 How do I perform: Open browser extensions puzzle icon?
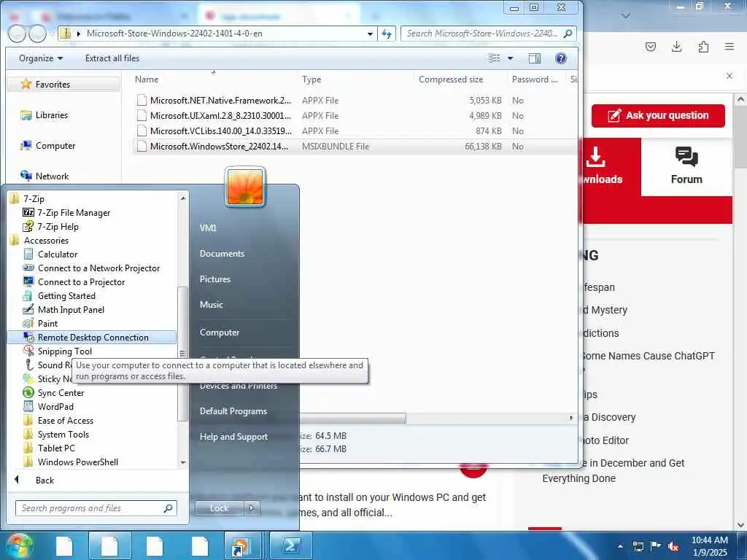coord(703,46)
